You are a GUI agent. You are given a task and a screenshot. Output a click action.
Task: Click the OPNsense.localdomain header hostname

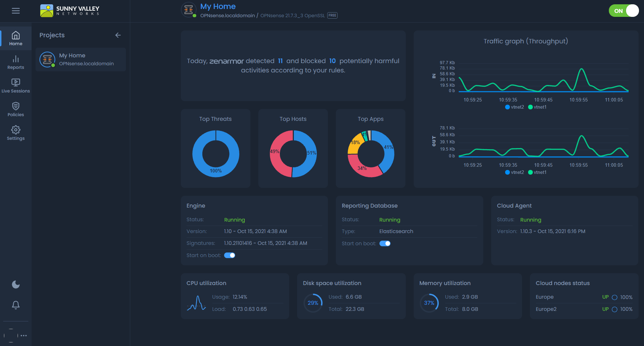[x=227, y=15]
